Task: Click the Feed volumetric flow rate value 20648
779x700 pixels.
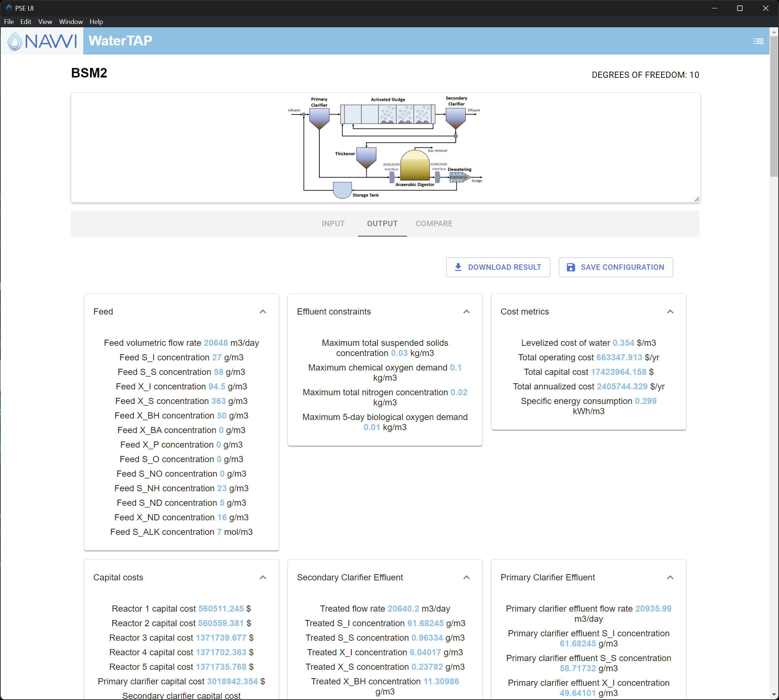Action: tap(215, 343)
